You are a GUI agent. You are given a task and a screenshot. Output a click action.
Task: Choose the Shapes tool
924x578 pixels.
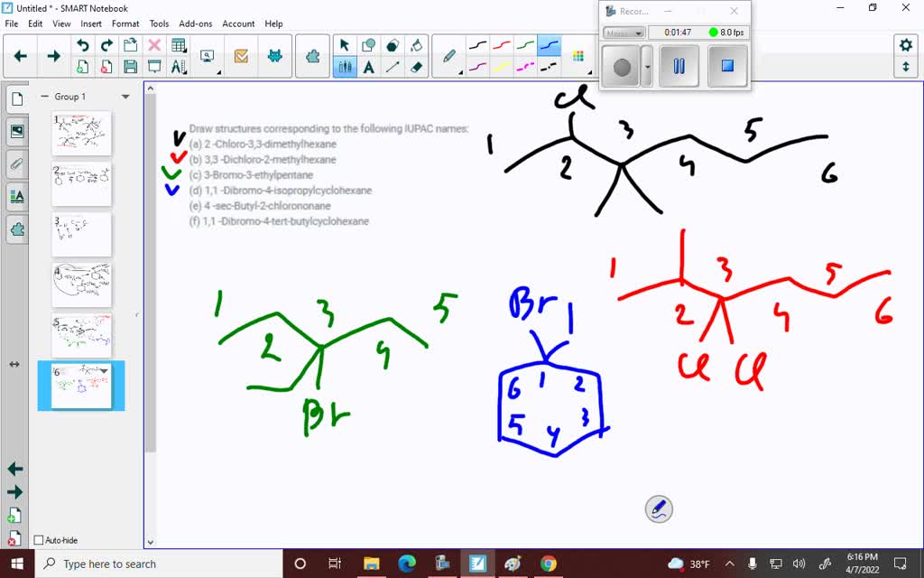click(x=369, y=42)
